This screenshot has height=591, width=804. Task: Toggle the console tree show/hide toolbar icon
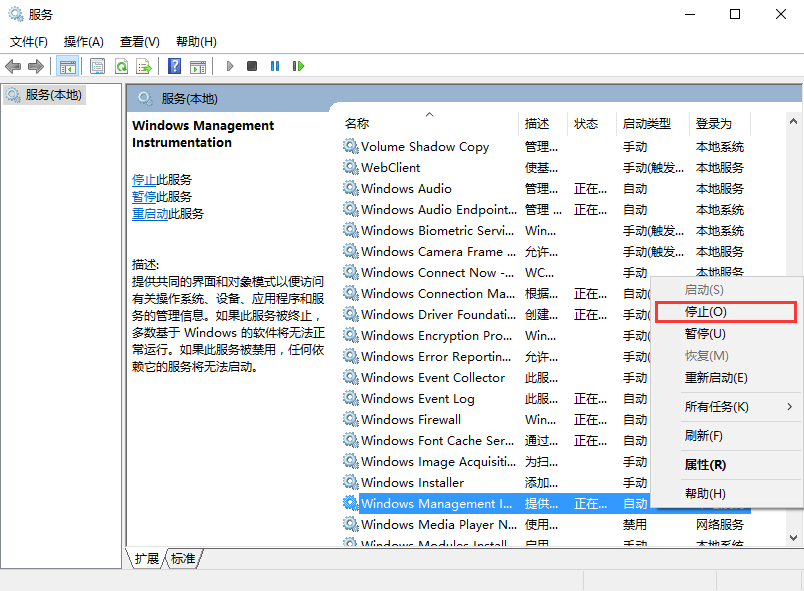click(68, 66)
